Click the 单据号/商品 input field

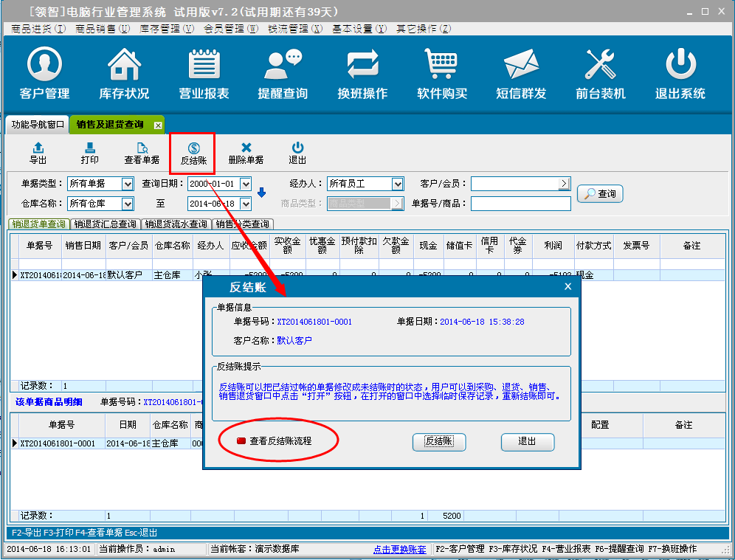[520, 204]
